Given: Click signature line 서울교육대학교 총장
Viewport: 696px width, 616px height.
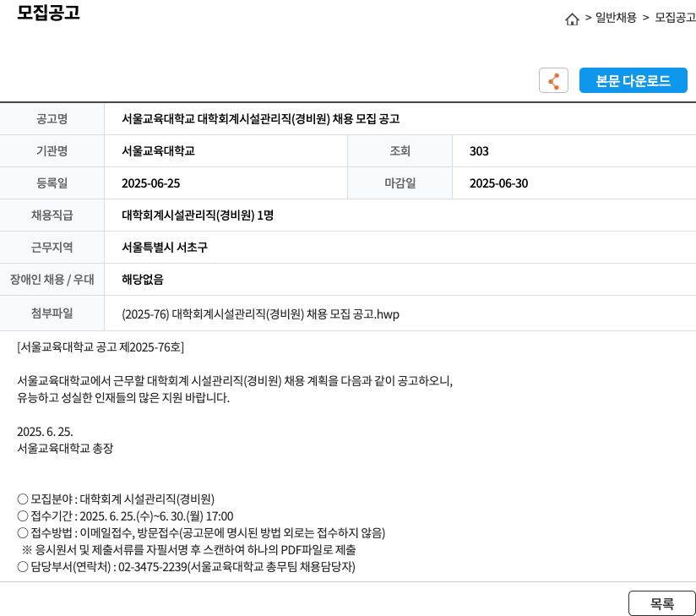Looking at the screenshot, I should click(x=65, y=448).
